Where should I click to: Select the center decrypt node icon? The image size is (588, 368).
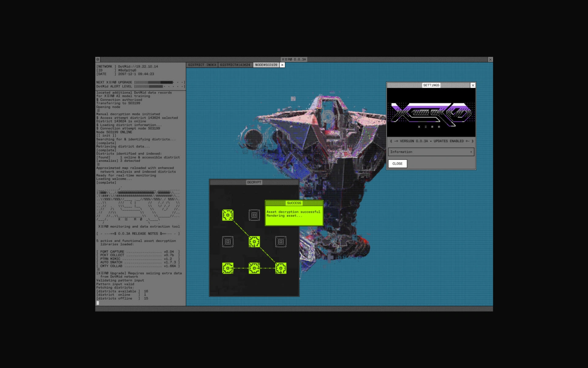tap(254, 241)
